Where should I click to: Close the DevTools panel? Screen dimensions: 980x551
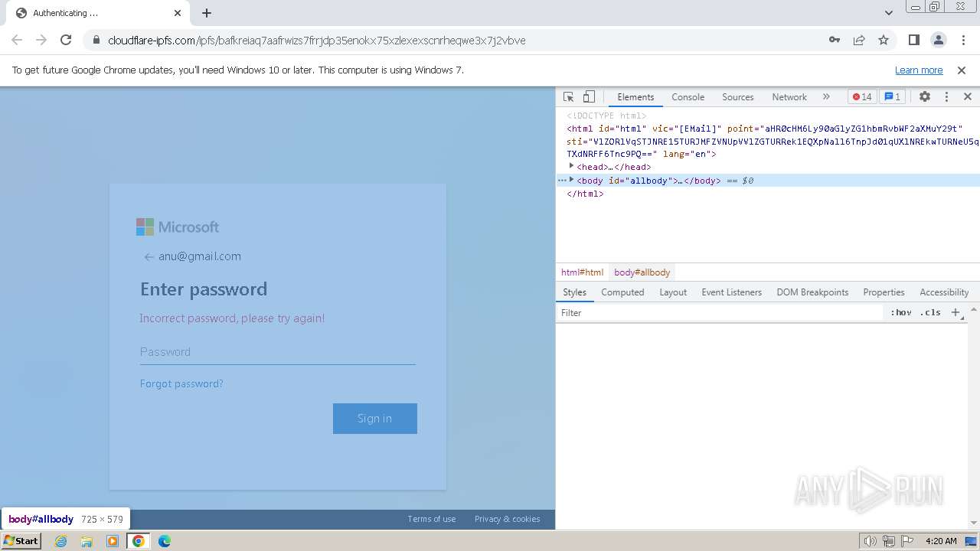coord(967,96)
